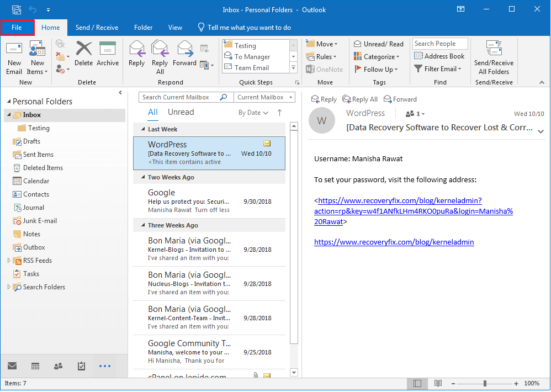Viewport: 551px width, 392px height.
Task: Collapse the ribbon
Action: [542, 82]
